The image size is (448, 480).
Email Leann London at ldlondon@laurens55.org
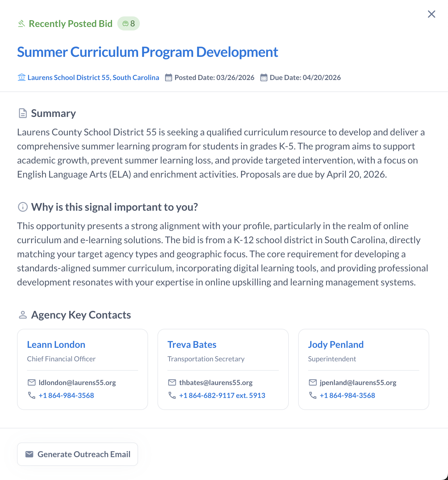(x=77, y=383)
